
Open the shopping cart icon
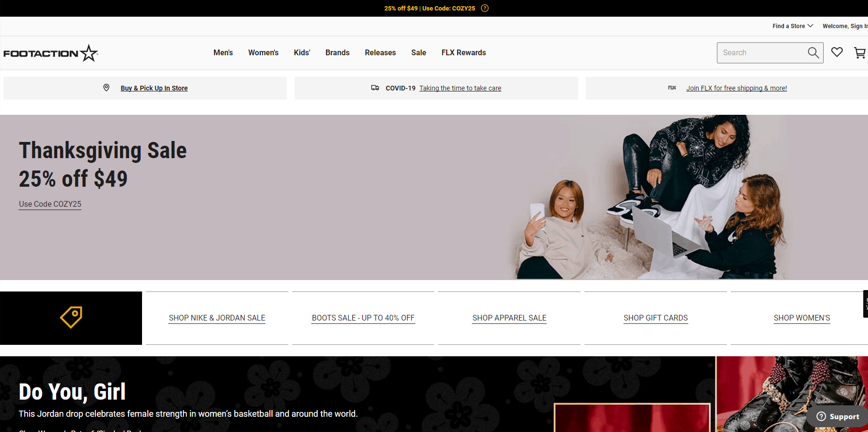[x=860, y=53]
